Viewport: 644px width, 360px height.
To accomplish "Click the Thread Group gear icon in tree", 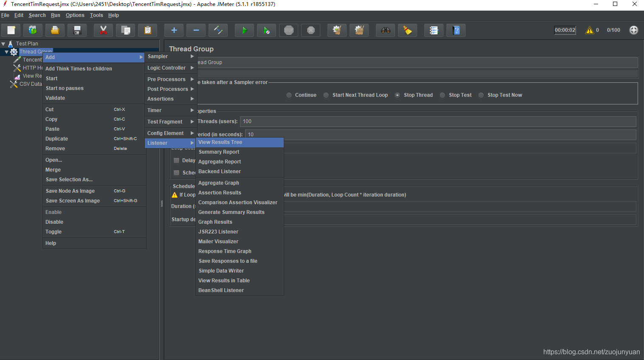I will tap(14, 52).
